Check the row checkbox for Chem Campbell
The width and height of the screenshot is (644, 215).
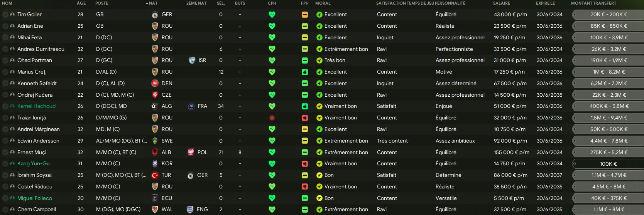(x=5, y=210)
